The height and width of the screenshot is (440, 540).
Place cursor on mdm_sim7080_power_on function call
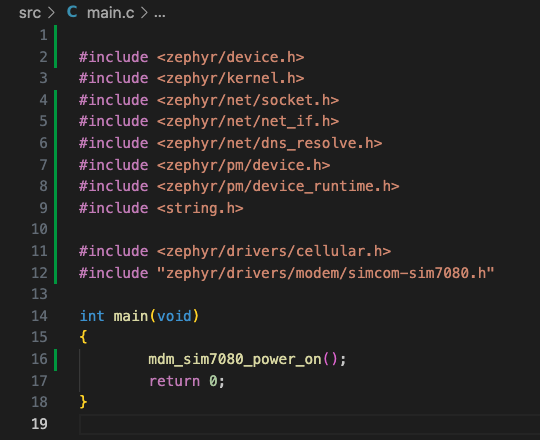click(x=235, y=359)
